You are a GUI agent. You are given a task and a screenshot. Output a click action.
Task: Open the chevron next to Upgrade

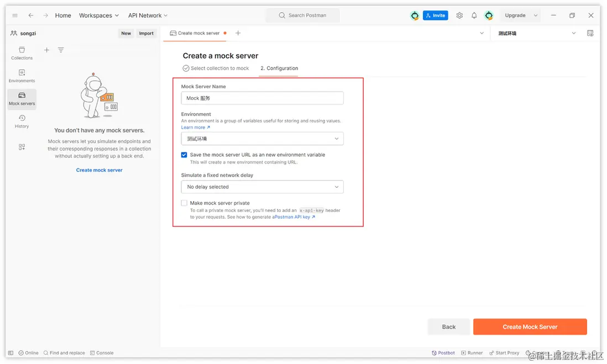click(x=536, y=15)
